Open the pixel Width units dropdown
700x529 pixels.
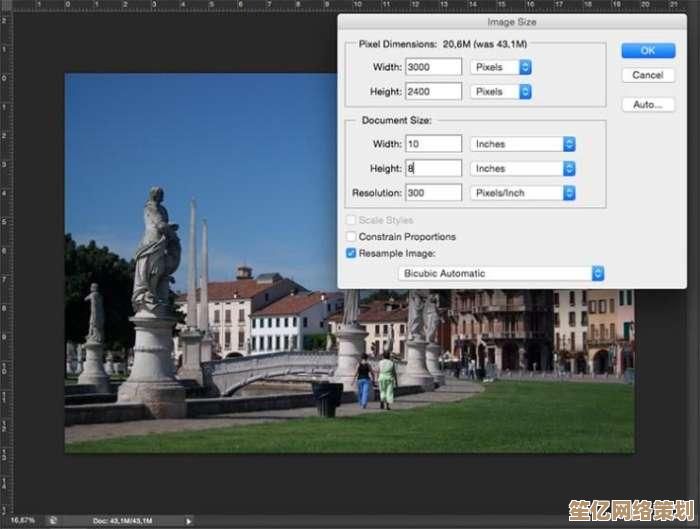[500, 67]
